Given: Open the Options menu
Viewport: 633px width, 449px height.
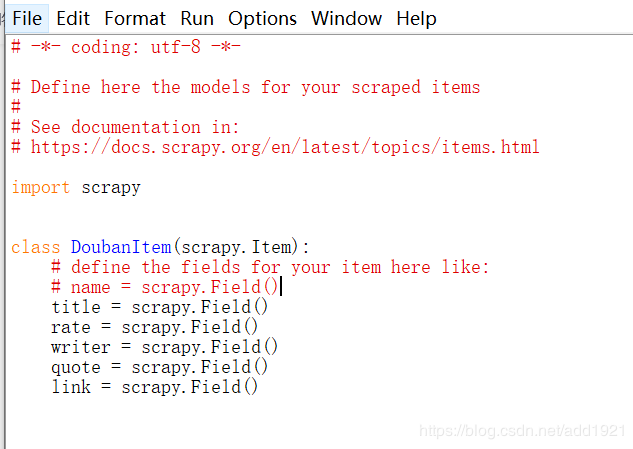Looking at the screenshot, I should (x=262, y=19).
